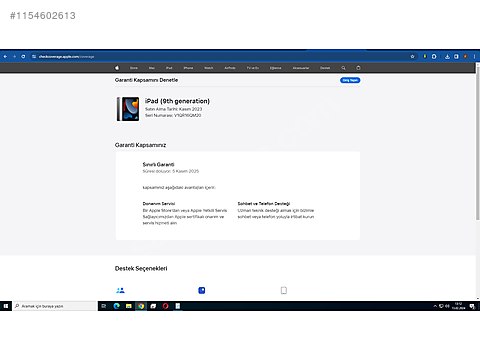Click the blue square support option icon

pos(202,290)
